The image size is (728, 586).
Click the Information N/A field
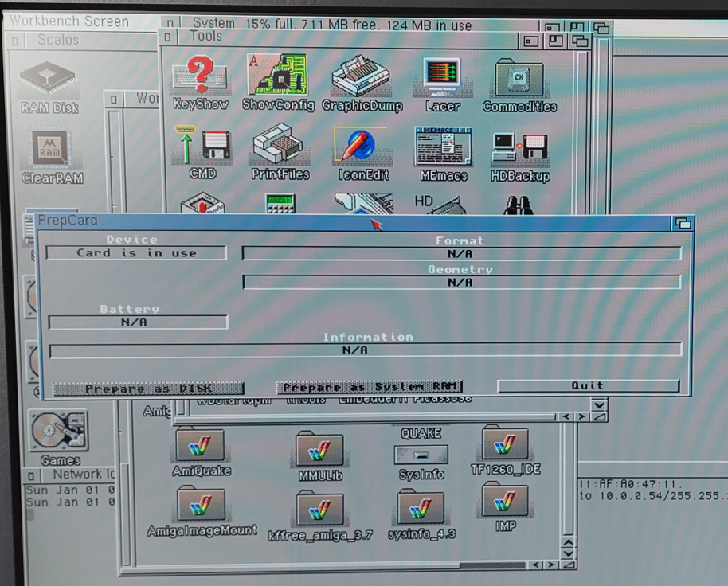366,350
